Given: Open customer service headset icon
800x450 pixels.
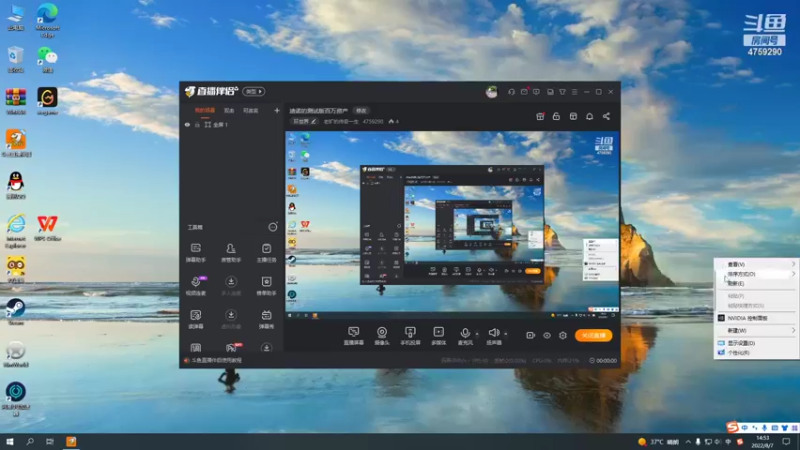Looking at the screenshot, I should [511, 92].
